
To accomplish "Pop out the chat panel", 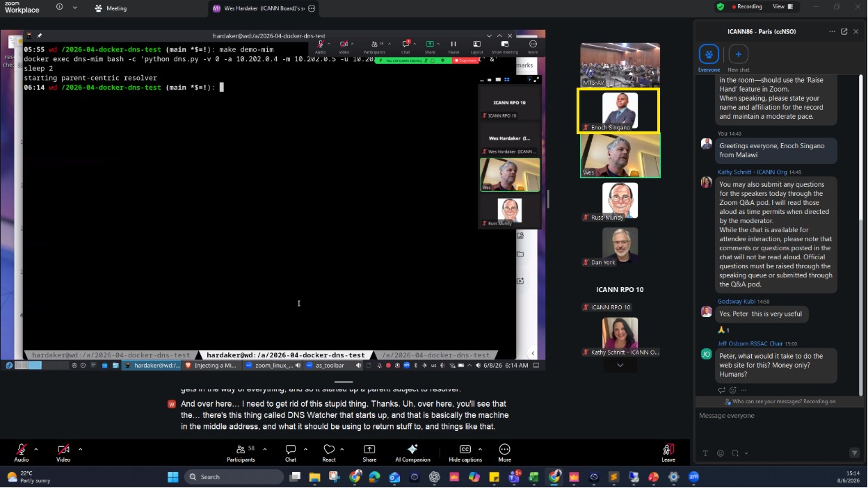I will 844,31.
